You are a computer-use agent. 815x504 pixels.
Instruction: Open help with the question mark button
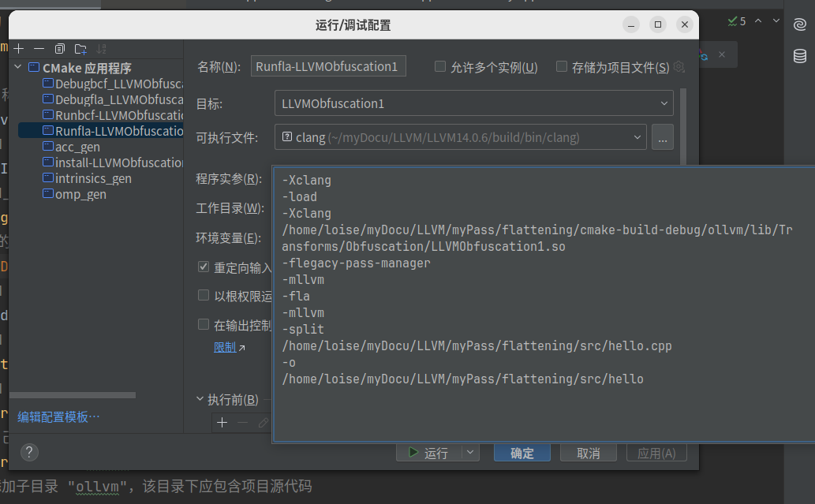(29, 452)
